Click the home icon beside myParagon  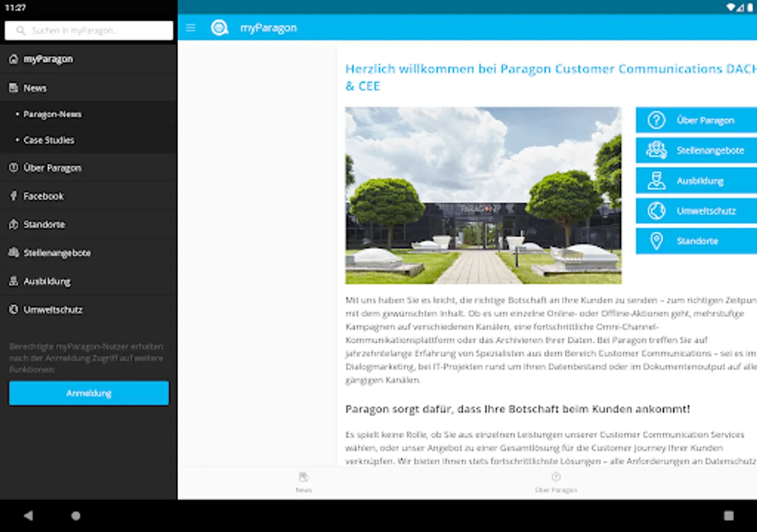(14, 59)
